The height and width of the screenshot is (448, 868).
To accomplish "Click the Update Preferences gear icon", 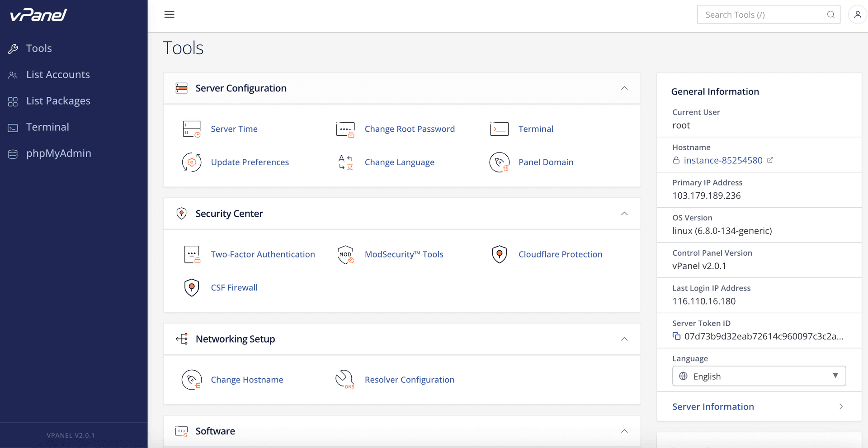I will coord(192,162).
